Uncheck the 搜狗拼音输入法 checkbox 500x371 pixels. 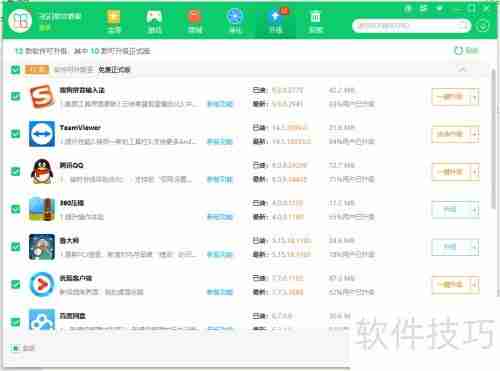[x=15, y=97]
